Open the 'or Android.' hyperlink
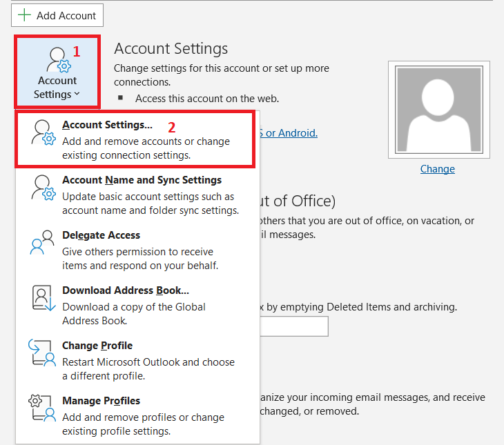 pos(289,133)
